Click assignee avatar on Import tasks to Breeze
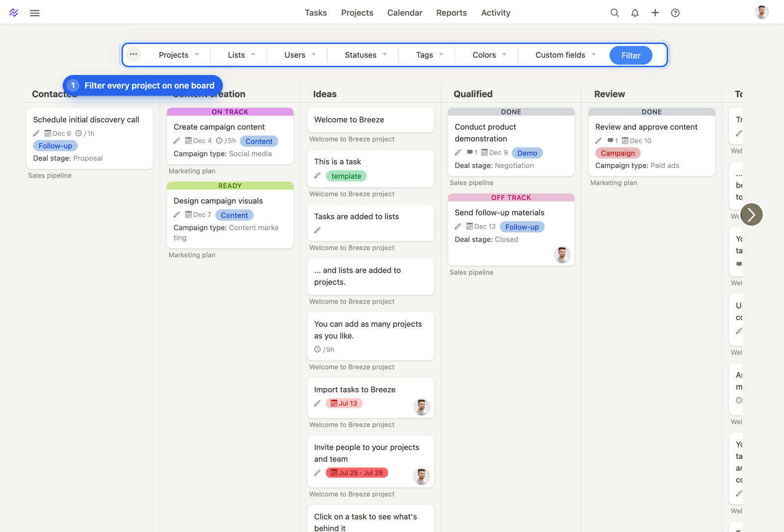Image resolution: width=784 pixels, height=532 pixels. pyautogui.click(x=421, y=407)
